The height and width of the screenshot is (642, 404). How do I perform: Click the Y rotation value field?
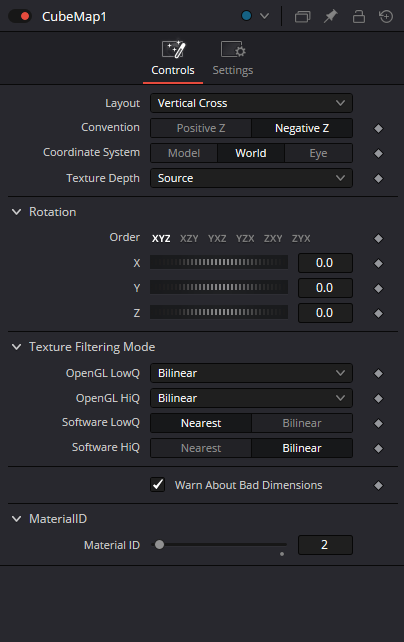[x=325, y=288]
